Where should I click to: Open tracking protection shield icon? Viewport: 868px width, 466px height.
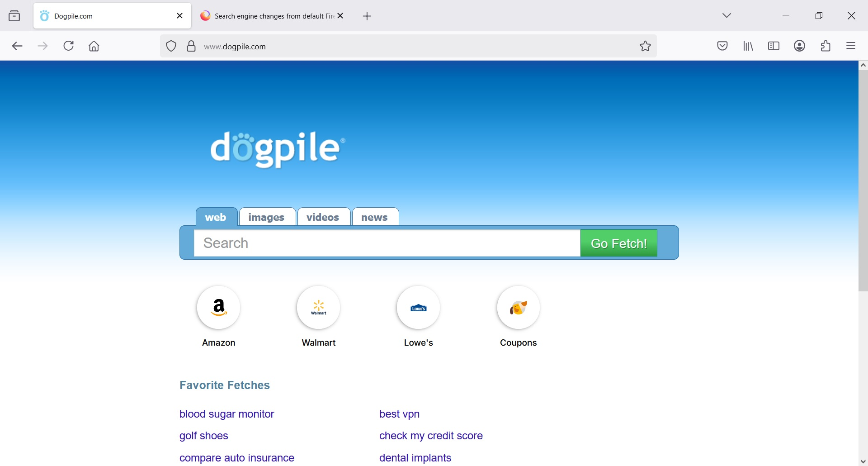tap(171, 46)
